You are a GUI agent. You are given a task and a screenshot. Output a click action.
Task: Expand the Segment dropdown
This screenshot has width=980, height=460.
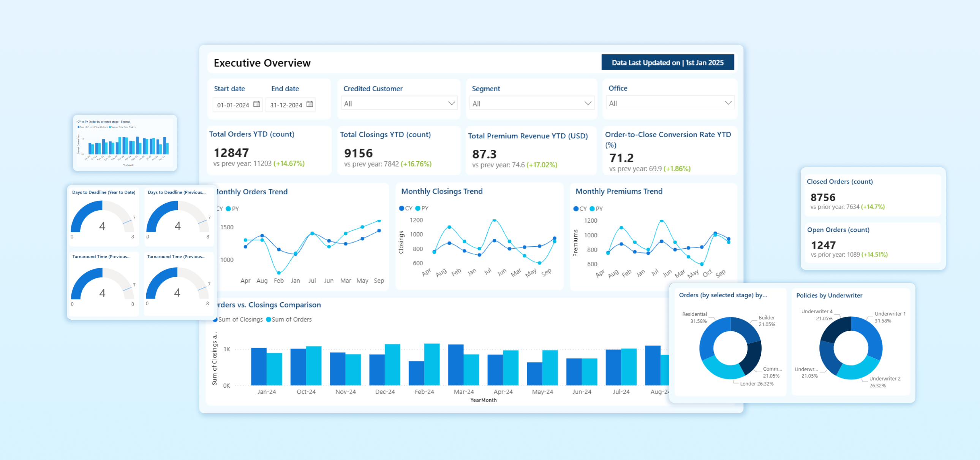pyautogui.click(x=588, y=103)
